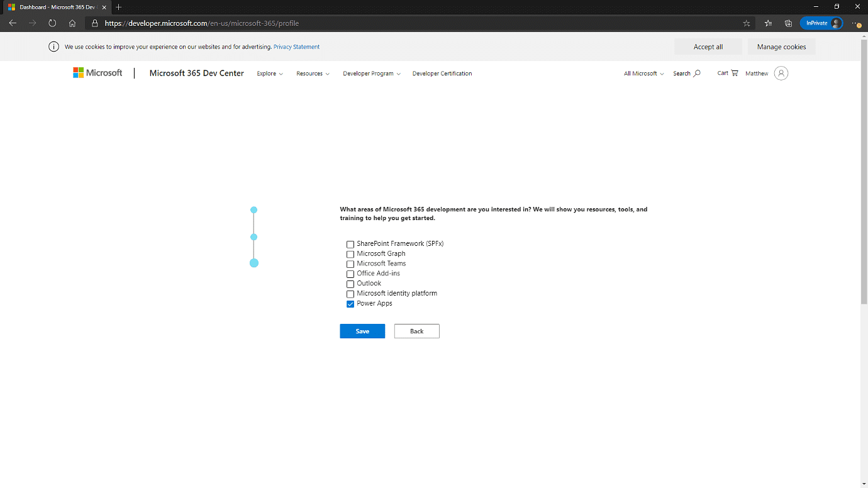Click the Search magnifier icon
Screen dimensions: 868x488
pos(696,74)
